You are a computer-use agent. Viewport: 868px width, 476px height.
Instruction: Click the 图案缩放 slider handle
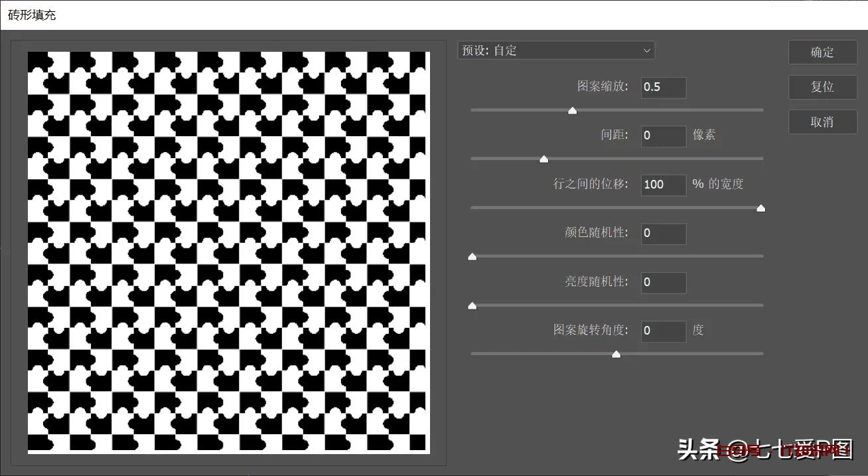coord(572,111)
